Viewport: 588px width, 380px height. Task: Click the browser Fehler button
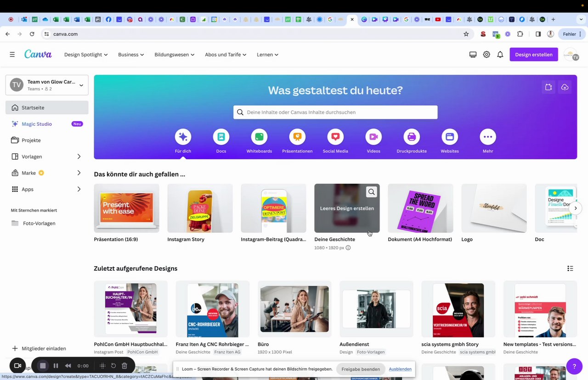573,34
